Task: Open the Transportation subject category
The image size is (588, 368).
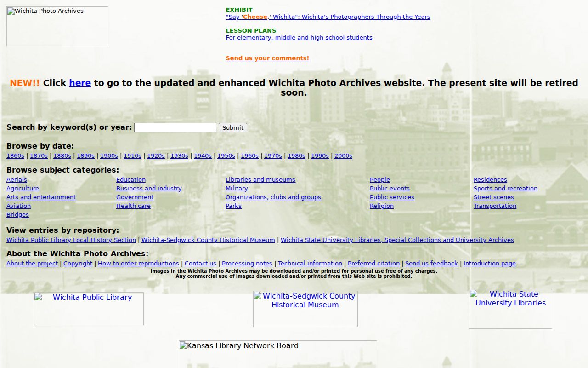Action: tap(495, 206)
